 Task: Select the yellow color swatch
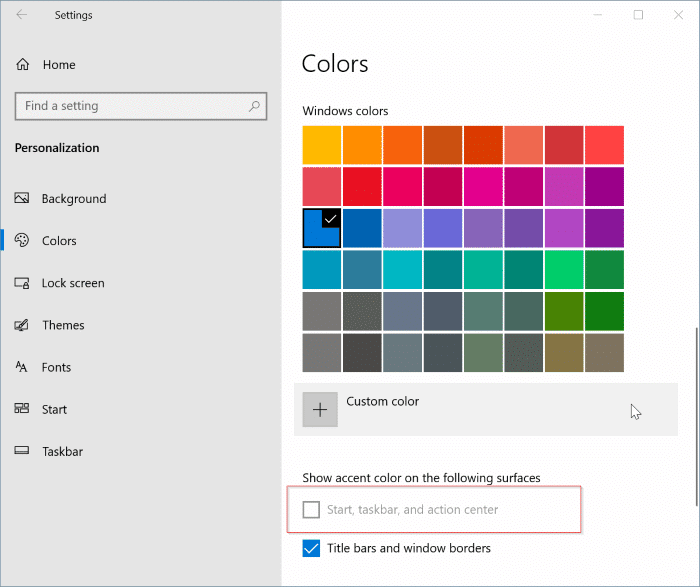(322, 145)
